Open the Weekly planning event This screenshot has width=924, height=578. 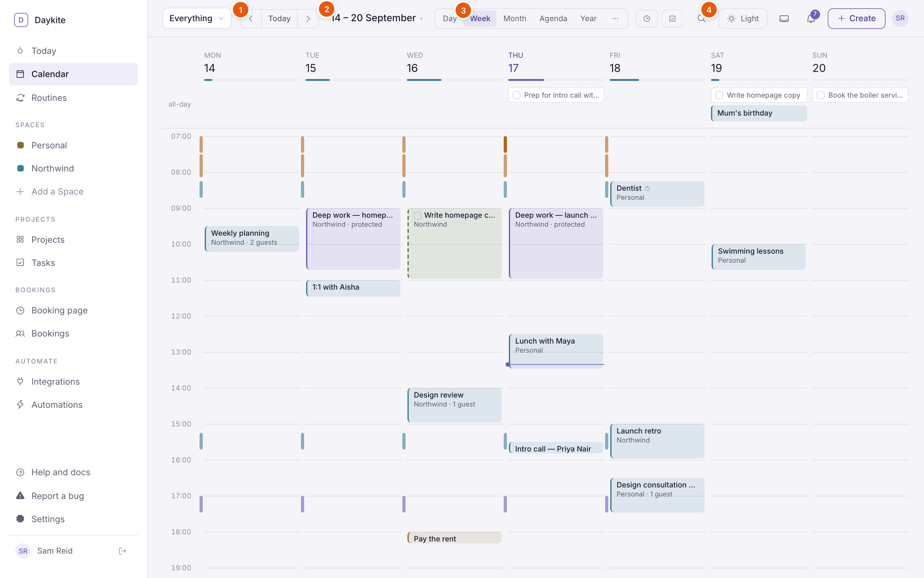pyautogui.click(x=252, y=239)
